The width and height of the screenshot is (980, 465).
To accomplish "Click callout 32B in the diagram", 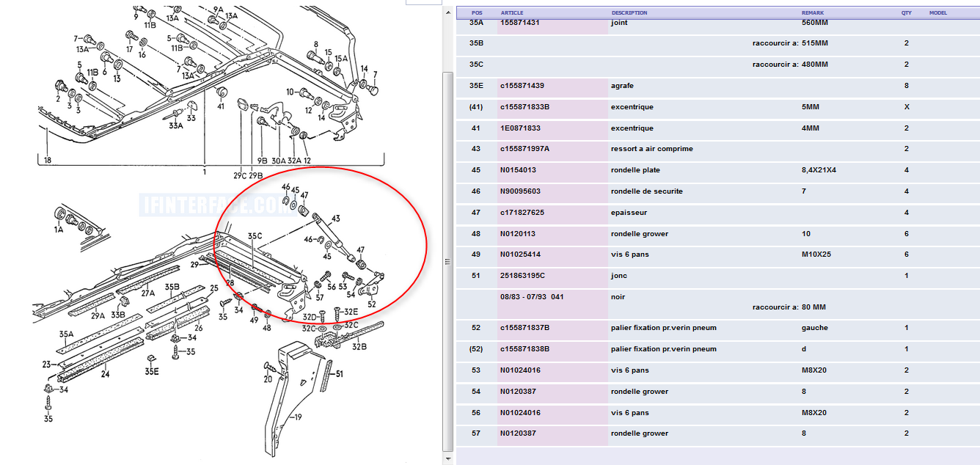I will 359,346.
